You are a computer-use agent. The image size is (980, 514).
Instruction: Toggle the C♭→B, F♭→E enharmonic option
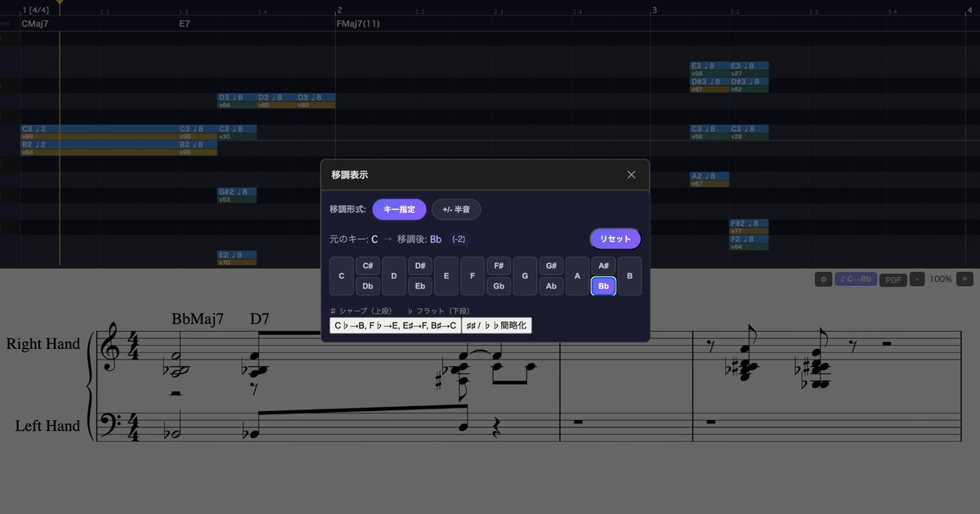[x=396, y=325]
